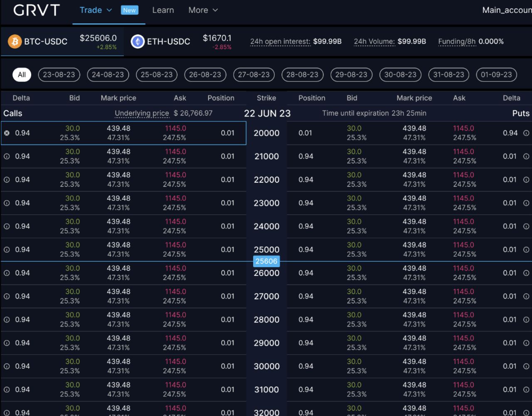Click the X icon on the 20000 calls row
Screen dimensions: 532x416
[7, 133]
